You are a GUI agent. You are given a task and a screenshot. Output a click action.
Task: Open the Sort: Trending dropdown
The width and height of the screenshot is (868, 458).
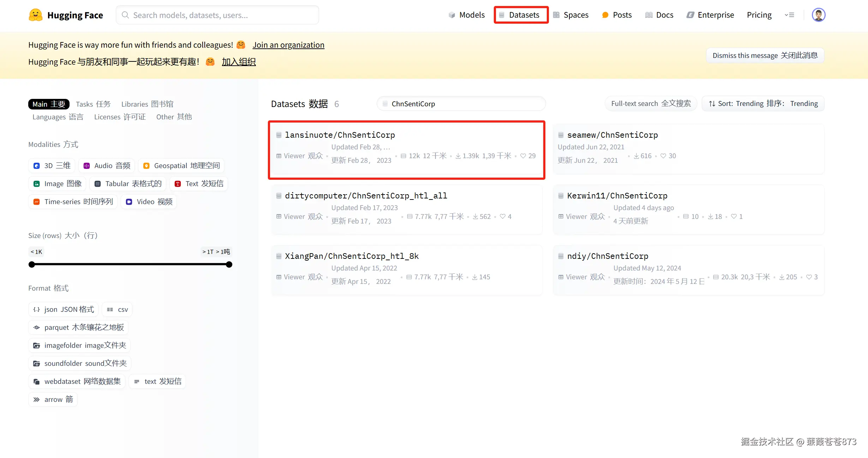pyautogui.click(x=763, y=103)
